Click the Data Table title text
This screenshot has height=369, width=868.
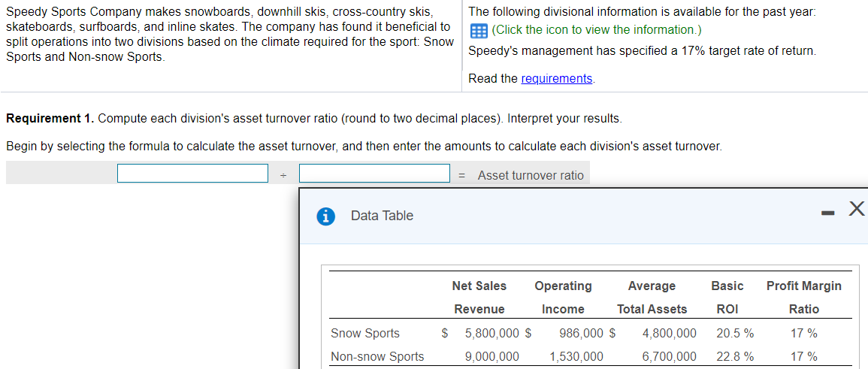click(x=382, y=216)
